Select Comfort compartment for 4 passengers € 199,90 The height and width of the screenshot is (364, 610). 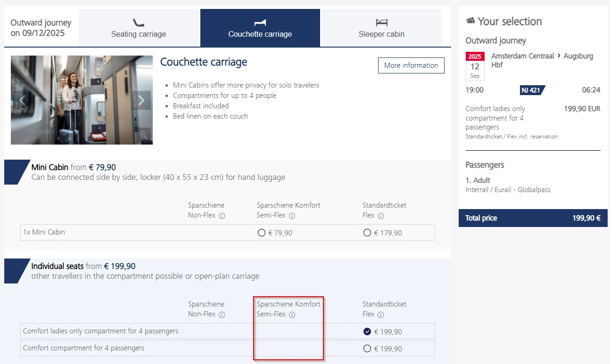click(x=367, y=348)
